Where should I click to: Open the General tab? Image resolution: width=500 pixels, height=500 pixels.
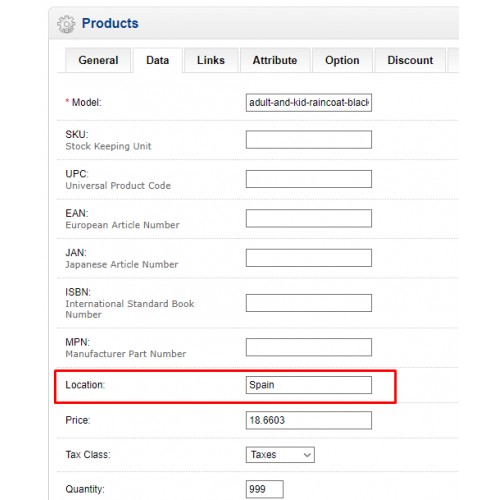(x=98, y=60)
